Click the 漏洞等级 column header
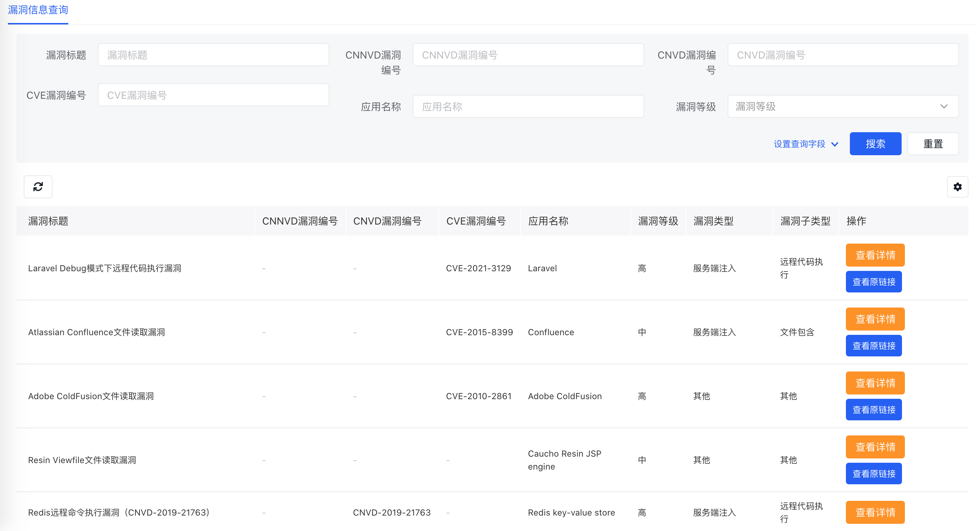The width and height of the screenshot is (980, 531). (x=658, y=221)
